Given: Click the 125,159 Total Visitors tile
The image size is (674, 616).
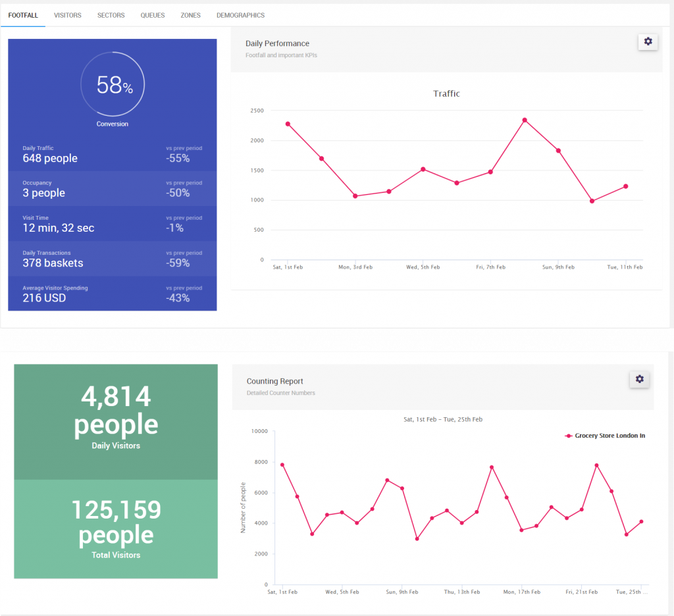Looking at the screenshot, I should click(116, 529).
